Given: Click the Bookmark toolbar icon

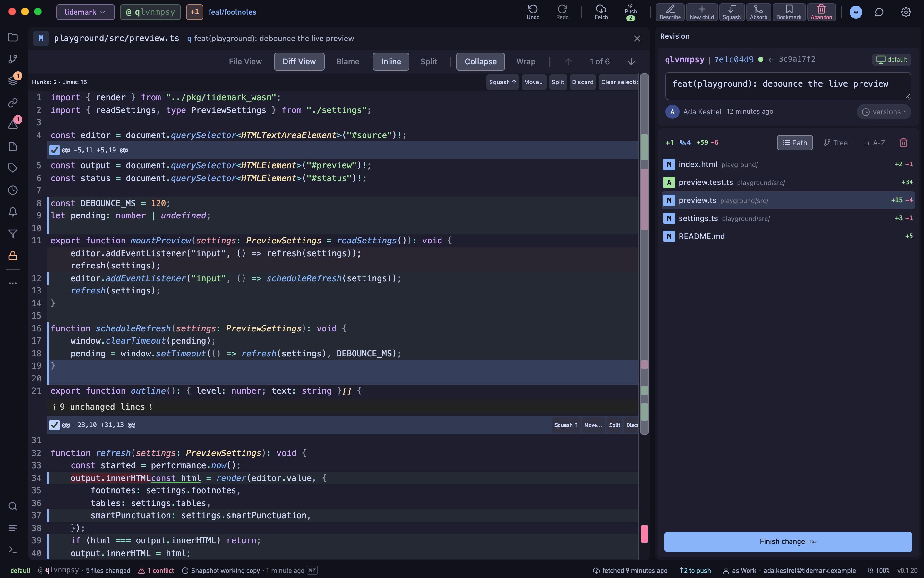Looking at the screenshot, I should pos(789,12).
